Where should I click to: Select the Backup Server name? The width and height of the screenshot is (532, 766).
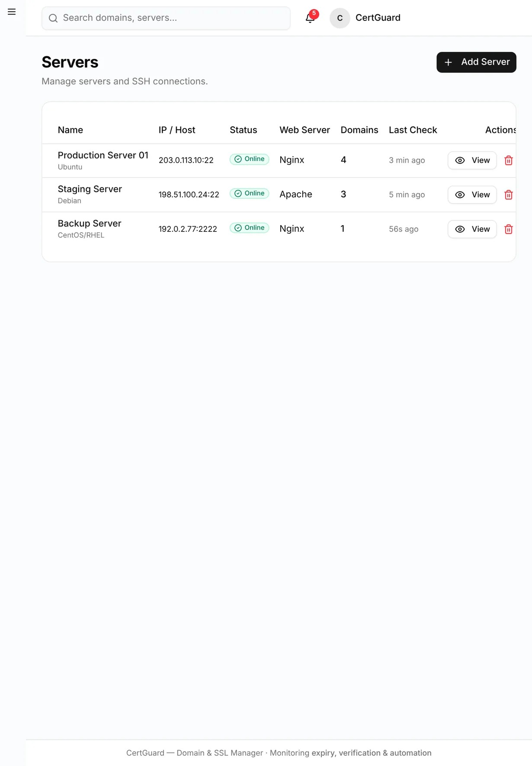pos(90,223)
